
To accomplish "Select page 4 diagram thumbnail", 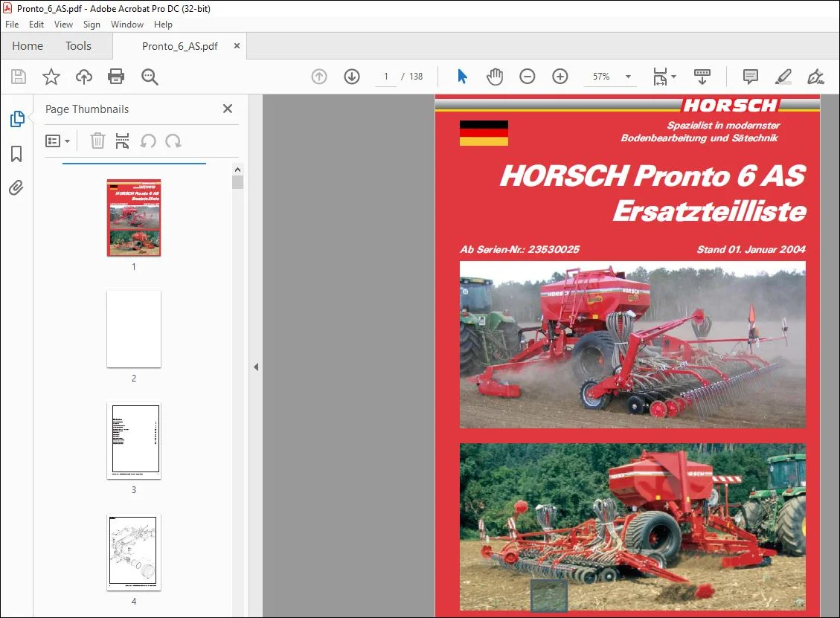I will point(134,552).
